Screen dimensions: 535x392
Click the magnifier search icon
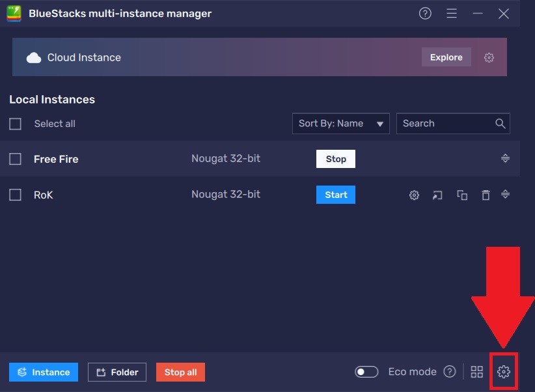tap(501, 123)
